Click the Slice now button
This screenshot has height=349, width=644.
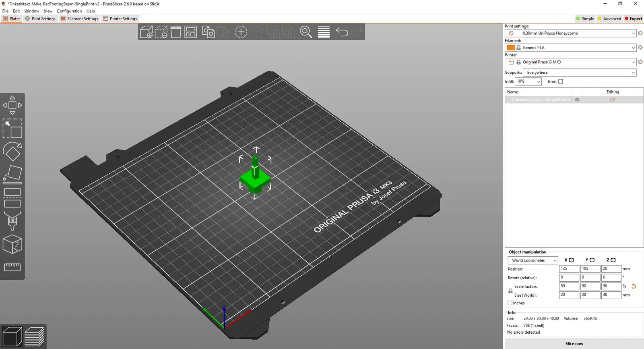574,344
